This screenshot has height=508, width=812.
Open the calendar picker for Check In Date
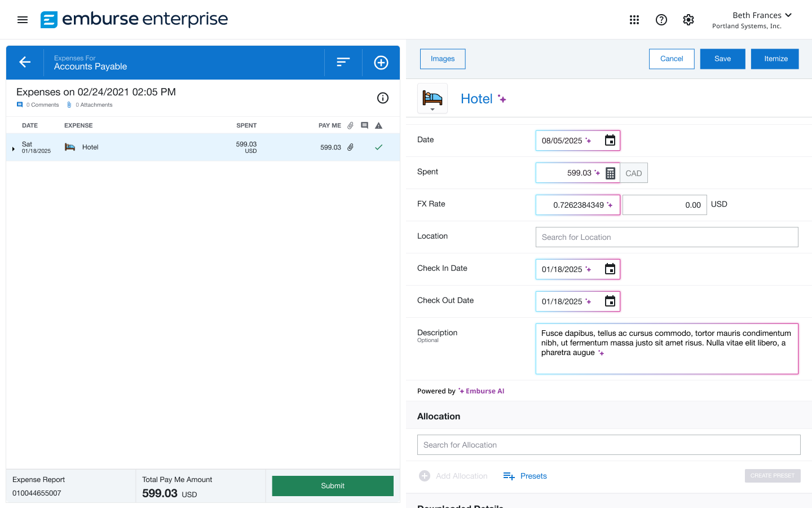click(610, 269)
